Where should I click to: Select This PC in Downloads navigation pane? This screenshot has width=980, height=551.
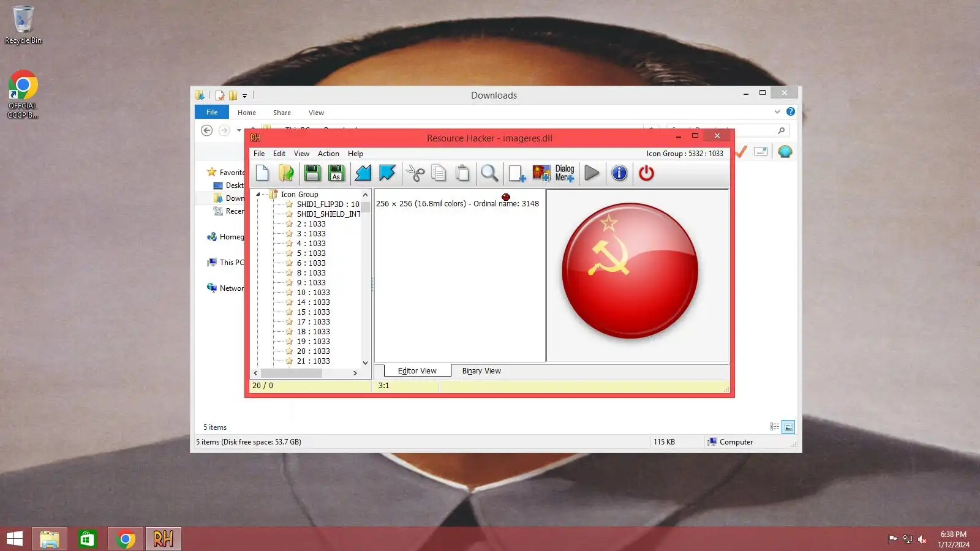click(x=226, y=263)
